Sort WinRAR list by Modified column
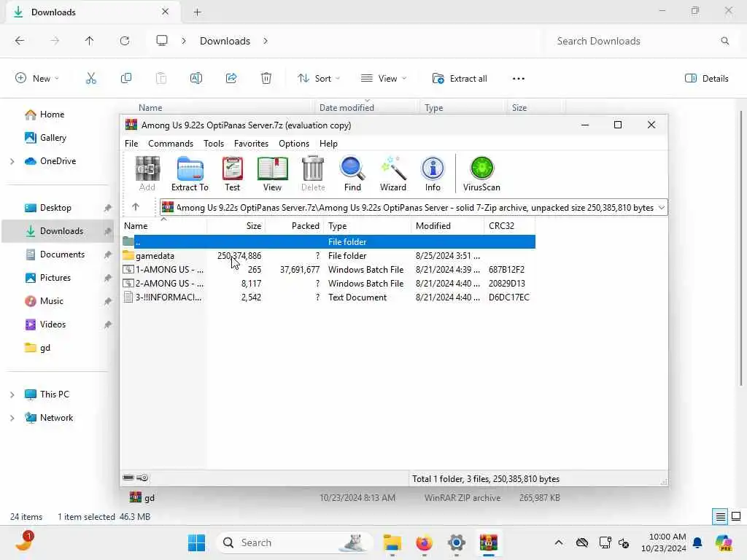Screen dimensions: 747x560 447,226
